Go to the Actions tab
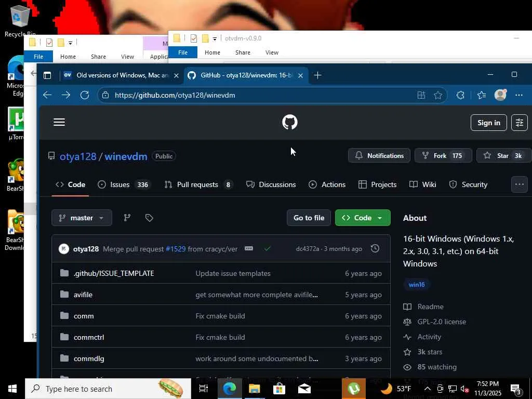 click(x=327, y=184)
